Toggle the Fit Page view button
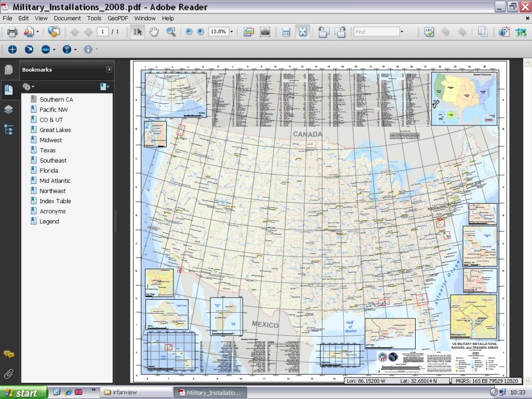The height and width of the screenshot is (399, 532). [x=302, y=32]
